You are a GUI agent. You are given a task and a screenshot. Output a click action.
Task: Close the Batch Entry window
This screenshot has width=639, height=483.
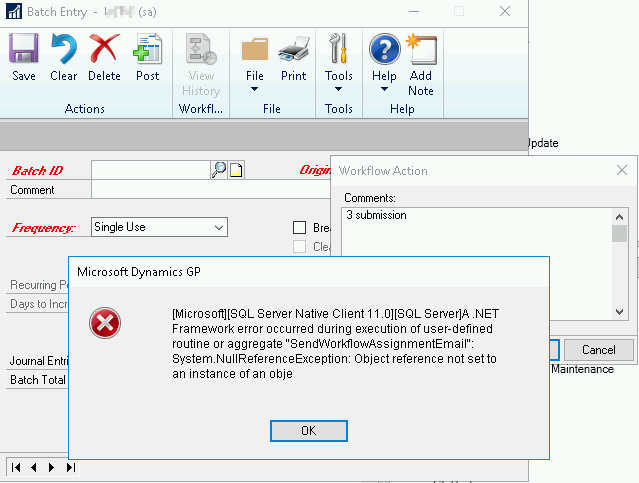tap(505, 11)
